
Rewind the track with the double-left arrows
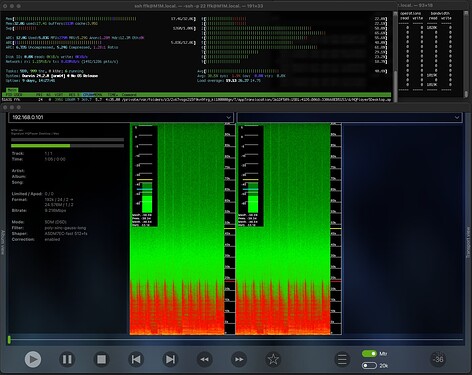[x=204, y=359]
